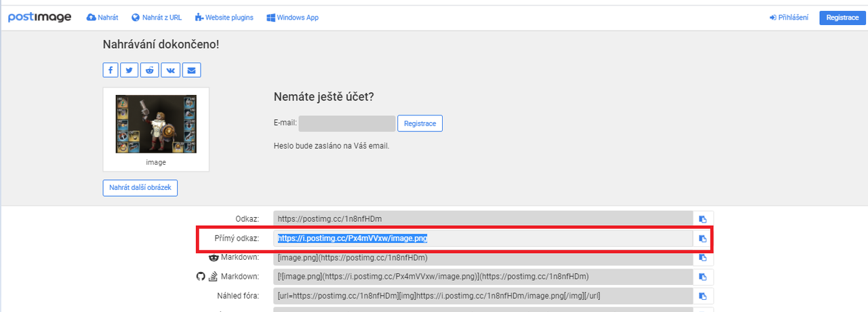The width and height of the screenshot is (868, 312).
Task: Open the Nahrát upload menu item
Action: [x=102, y=18]
